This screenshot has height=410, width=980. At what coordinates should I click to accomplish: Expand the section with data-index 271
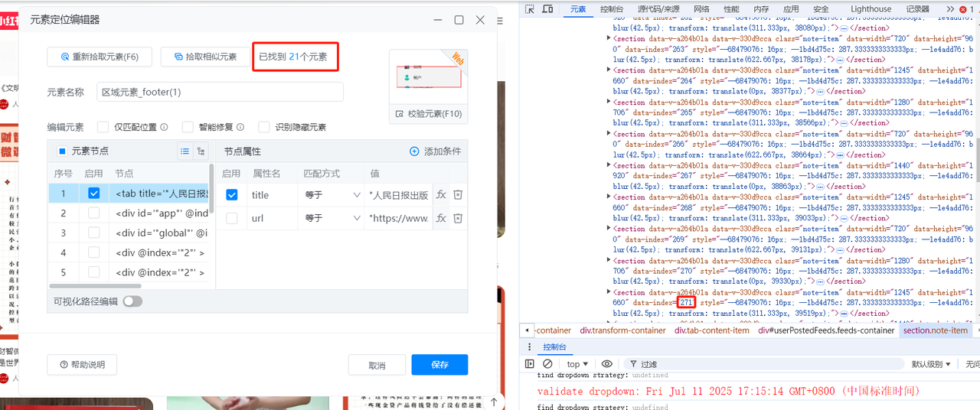(x=609, y=292)
